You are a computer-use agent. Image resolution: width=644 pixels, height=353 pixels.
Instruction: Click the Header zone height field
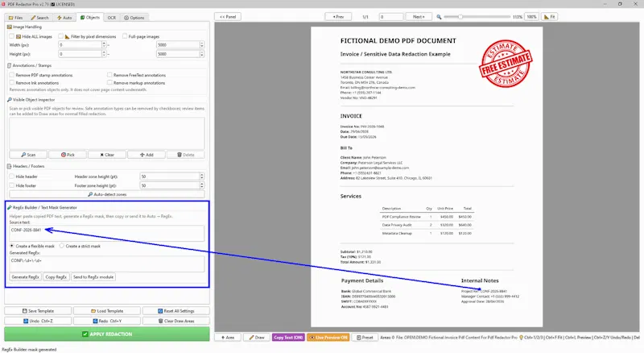tap(169, 176)
